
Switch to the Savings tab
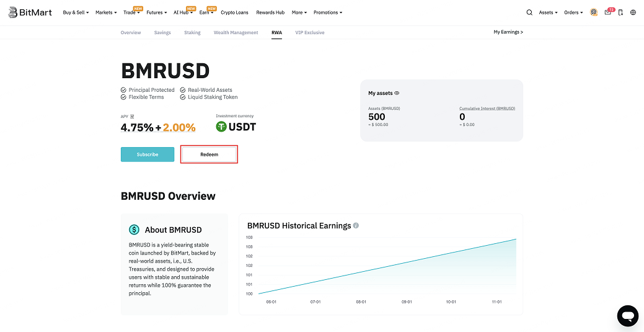(x=162, y=32)
